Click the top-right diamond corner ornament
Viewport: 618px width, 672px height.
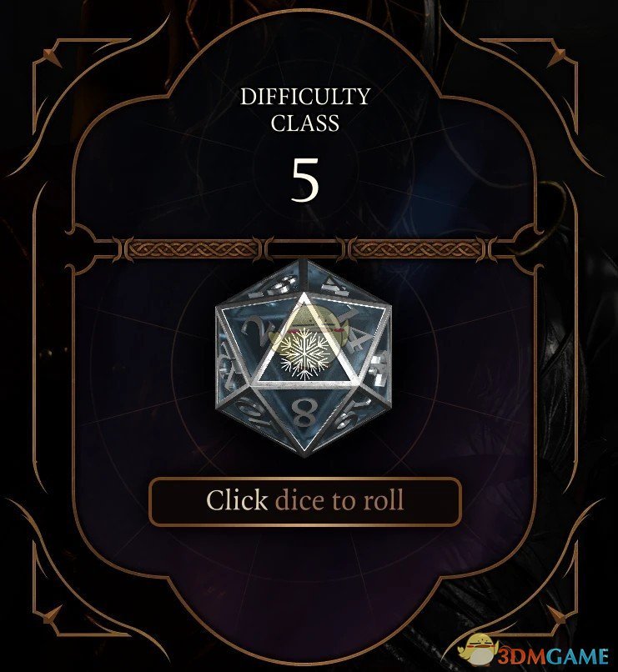556,58
